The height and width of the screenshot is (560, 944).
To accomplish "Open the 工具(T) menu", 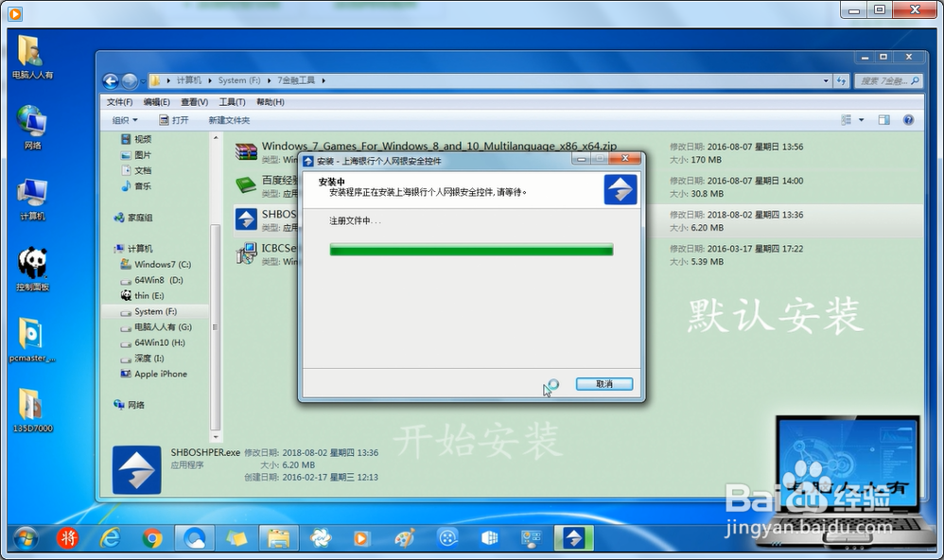I will tap(232, 102).
